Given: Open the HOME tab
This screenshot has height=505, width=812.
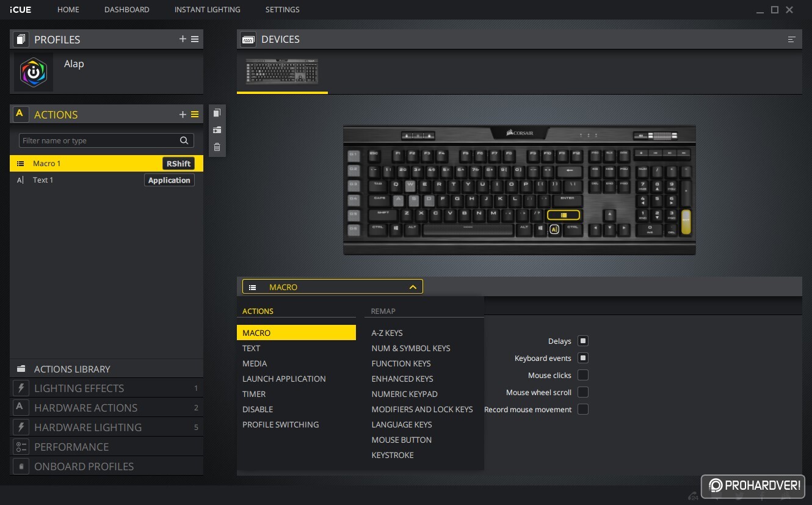Looking at the screenshot, I should (x=68, y=10).
